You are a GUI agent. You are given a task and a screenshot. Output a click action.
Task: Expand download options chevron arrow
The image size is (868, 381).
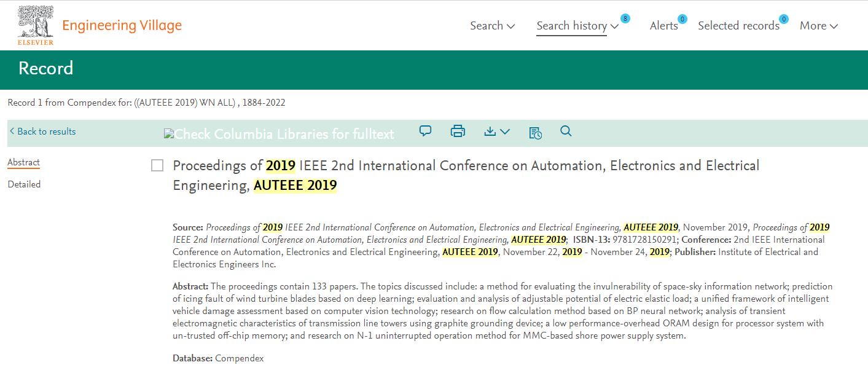pos(505,132)
